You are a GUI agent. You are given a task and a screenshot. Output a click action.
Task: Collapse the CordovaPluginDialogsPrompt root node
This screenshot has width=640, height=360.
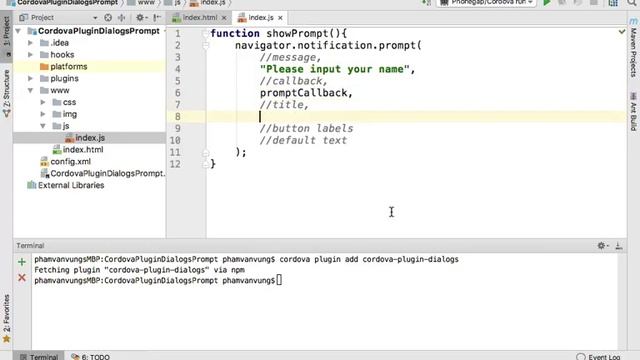18,31
